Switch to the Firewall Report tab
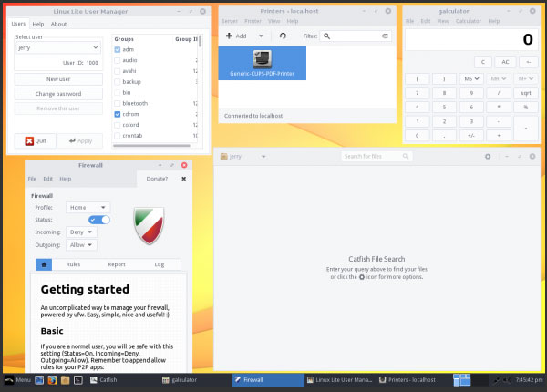The width and height of the screenshot is (547, 392). click(117, 264)
